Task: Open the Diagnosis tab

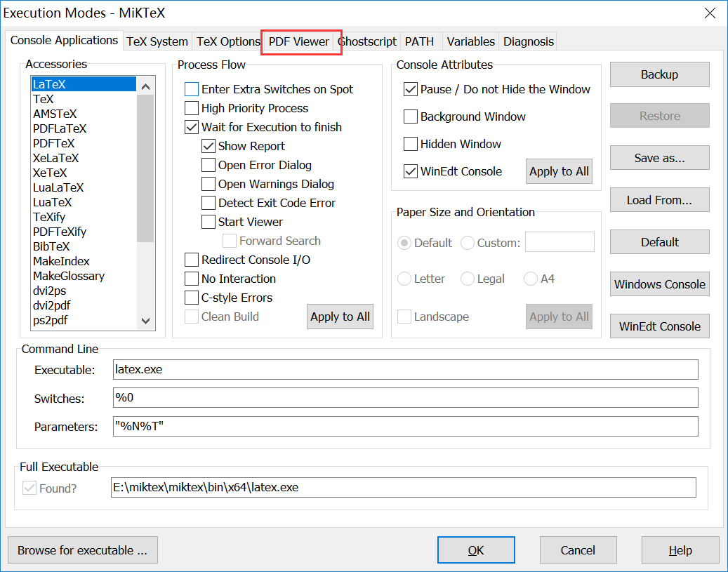Action: pyautogui.click(x=529, y=42)
